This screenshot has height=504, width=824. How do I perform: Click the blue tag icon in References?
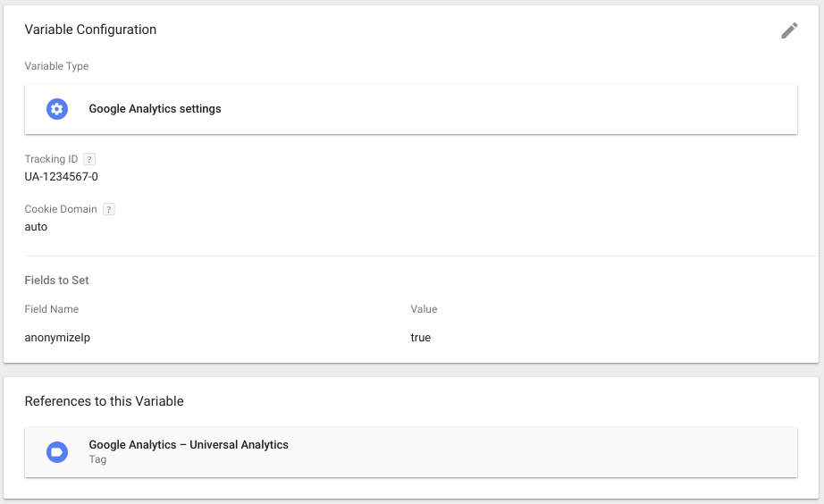pos(57,452)
